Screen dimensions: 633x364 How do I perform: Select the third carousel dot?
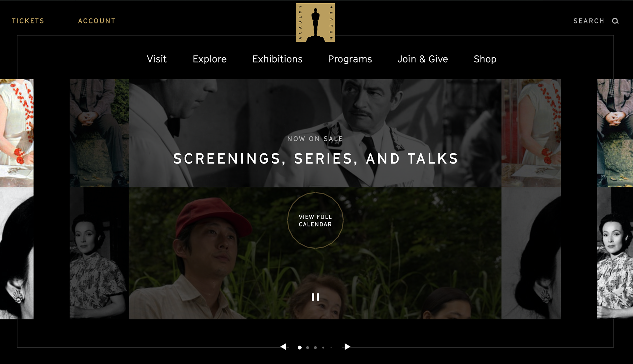click(x=316, y=348)
